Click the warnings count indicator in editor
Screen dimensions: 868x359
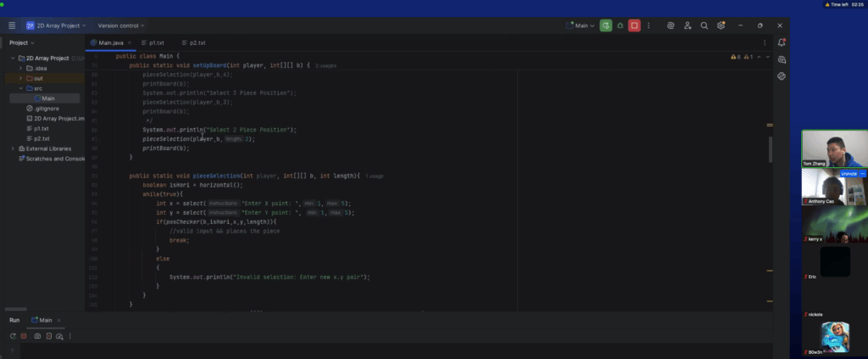(736, 57)
